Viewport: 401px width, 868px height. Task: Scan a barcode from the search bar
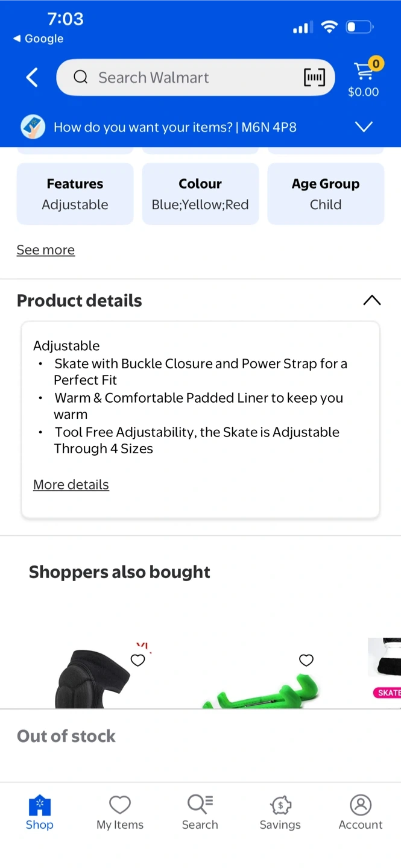(x=314, y=78)
